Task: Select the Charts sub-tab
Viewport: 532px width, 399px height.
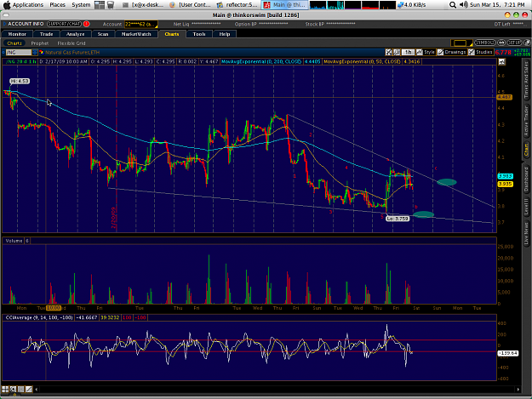Action: point(14,43)
